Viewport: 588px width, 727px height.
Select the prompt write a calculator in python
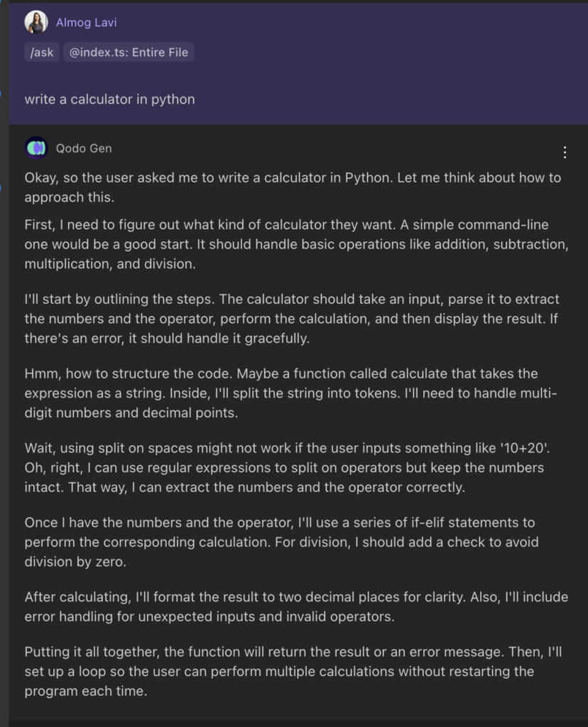click(x=109, y=99)
